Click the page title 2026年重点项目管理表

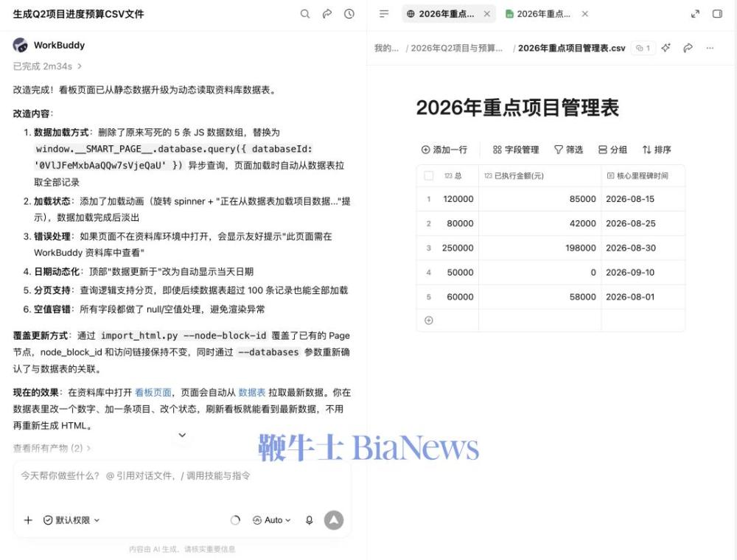(517, 108)
